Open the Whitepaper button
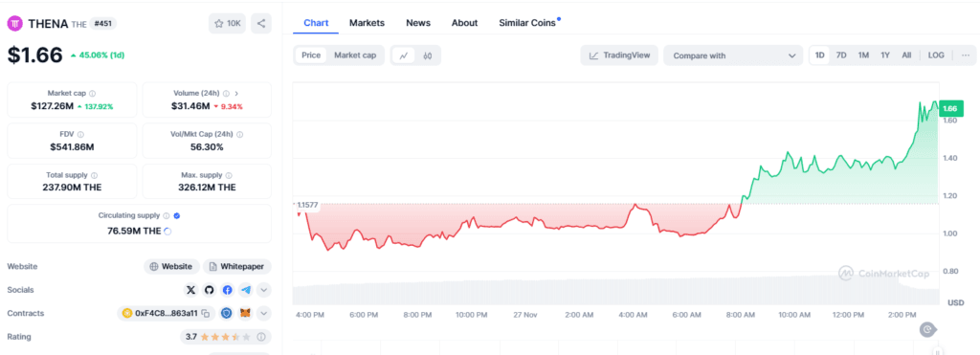This screenshot has width=980, height=355. (237, 266)
